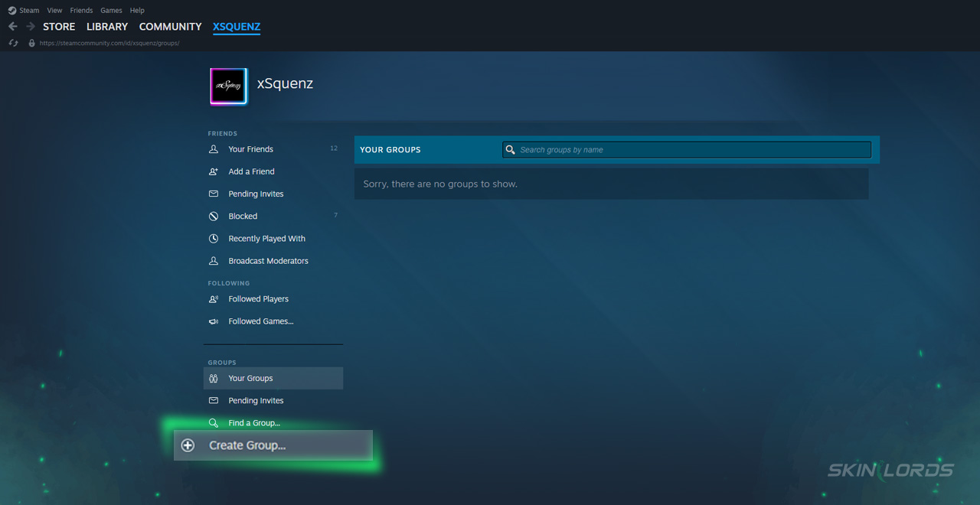
Task: Click the Add a Friend icon
Action: point(214,171)
